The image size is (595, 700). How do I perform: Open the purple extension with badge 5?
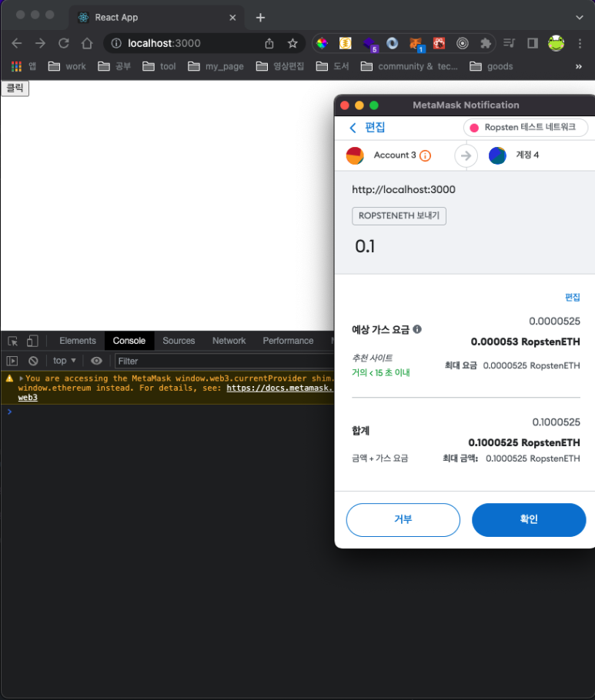pyautogui.click(x=369, y=44)
